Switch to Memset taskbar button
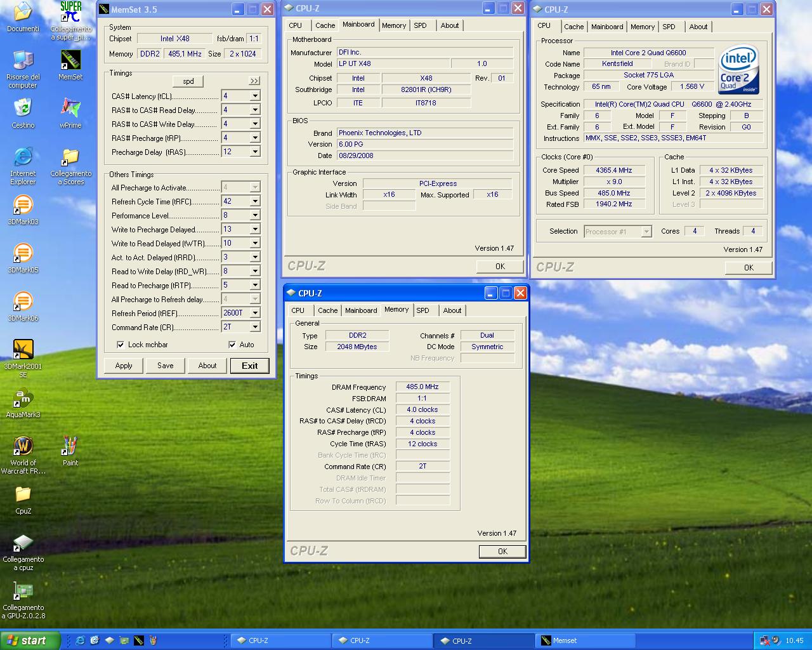The image size is (812, 650). point(586,640)
